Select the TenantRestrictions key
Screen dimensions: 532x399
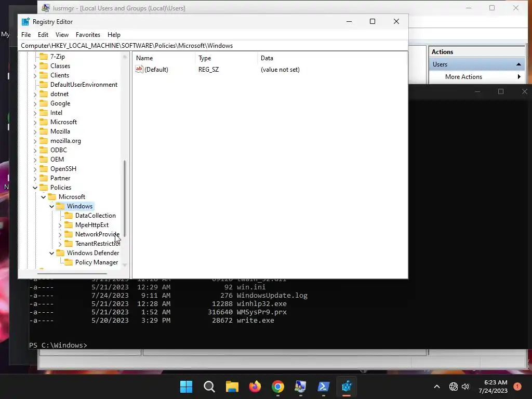point(97,244)
